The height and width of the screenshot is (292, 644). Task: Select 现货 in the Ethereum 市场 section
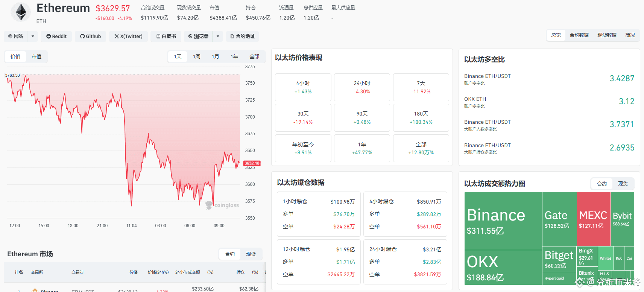tap(251, 254)
